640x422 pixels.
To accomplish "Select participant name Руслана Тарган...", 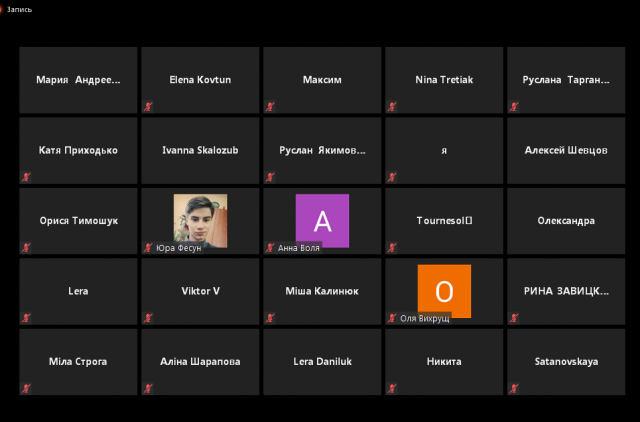I will (566, 80).
